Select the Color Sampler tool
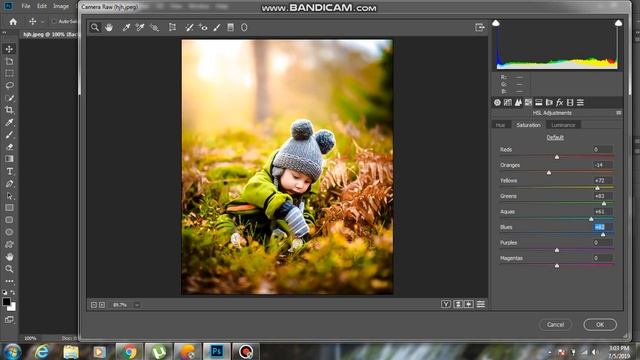640x360 pixels. (140, 27)
